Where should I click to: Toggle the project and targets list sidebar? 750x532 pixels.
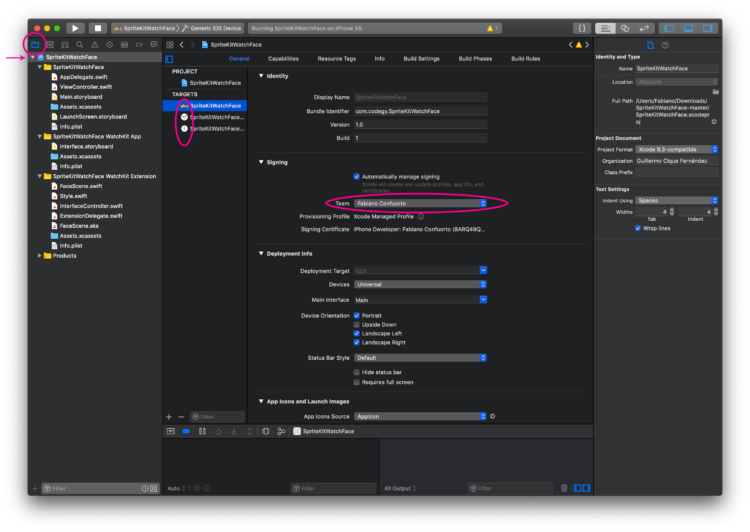click(169, 59)
